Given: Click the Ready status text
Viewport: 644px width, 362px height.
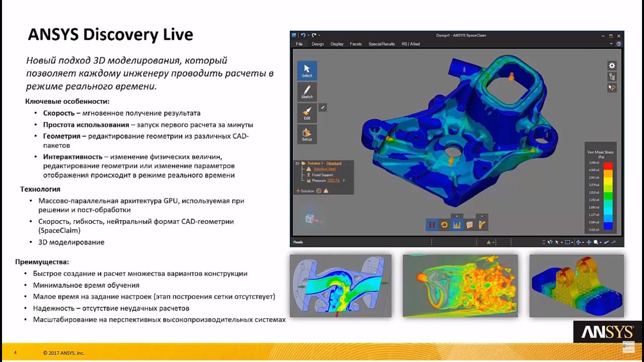Looking at the screenshot, I should pos(298,242).
